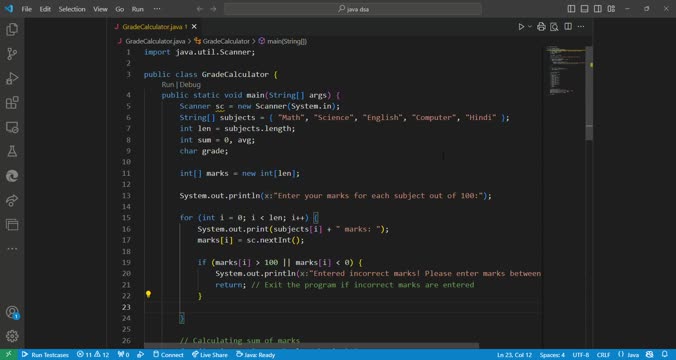Close the GradeCalculator.java tab
Screen dimensions: 676x360
click(194, 27)
